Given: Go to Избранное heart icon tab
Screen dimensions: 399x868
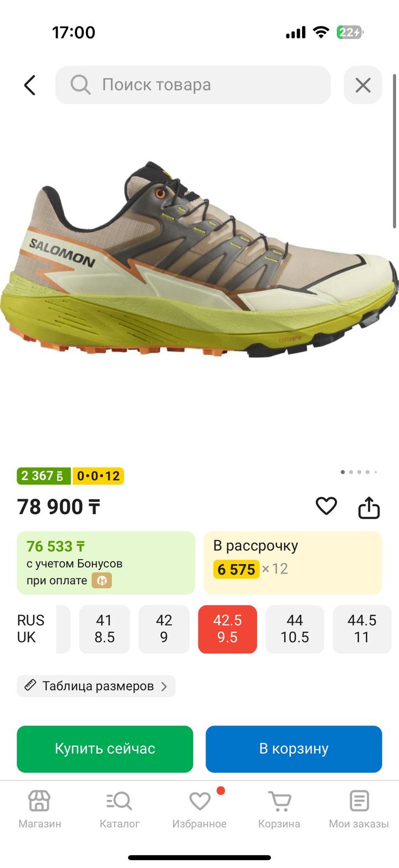Looking at the screenshot, I should (x=199, y=810).
